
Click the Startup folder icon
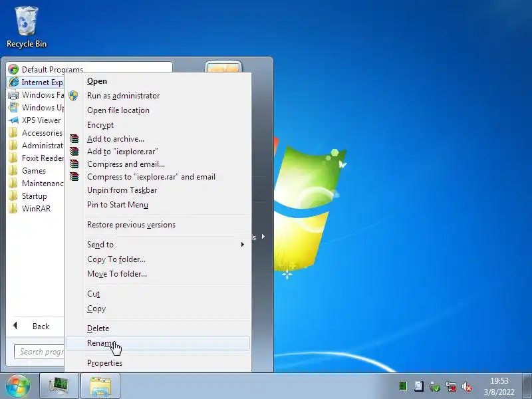(x=13, y=196)
